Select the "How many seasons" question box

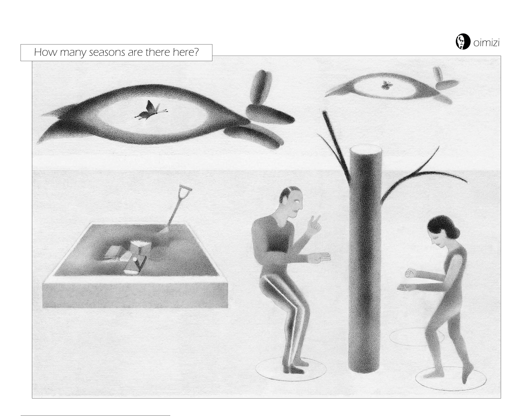pyautogui.click(x=116, y=53)
